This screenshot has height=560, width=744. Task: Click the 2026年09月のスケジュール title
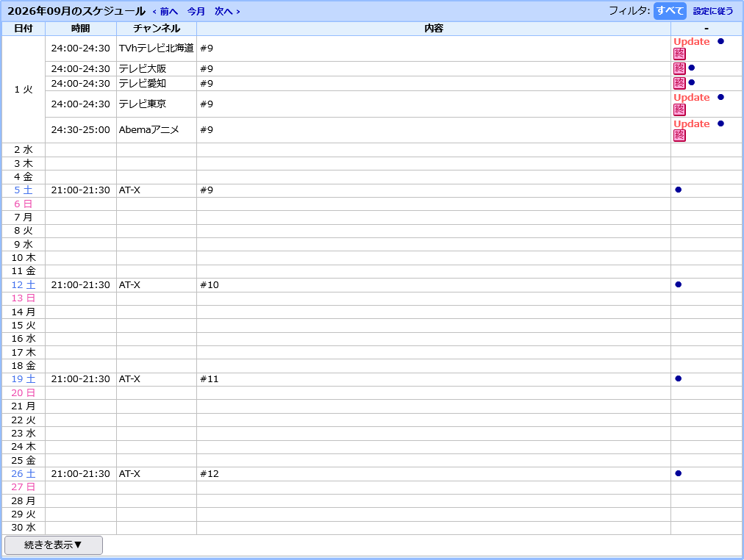[76, 11]
